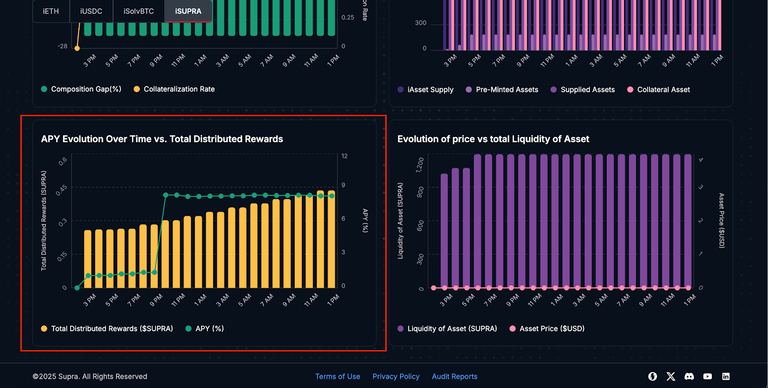The image size is (768, 388).
Task: Toggle Total Distributed Rewards ($SUPRA) legend
Action: (x=107, y=329)
